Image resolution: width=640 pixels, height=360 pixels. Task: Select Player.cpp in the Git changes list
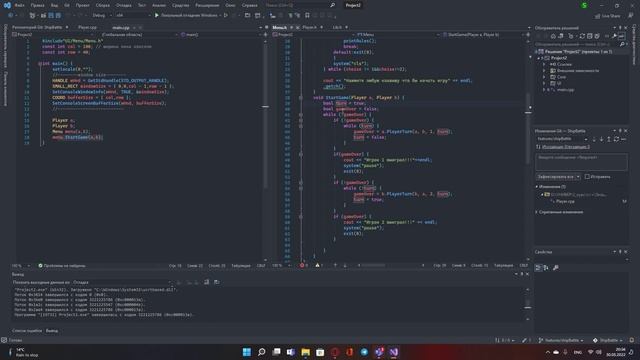565,201
